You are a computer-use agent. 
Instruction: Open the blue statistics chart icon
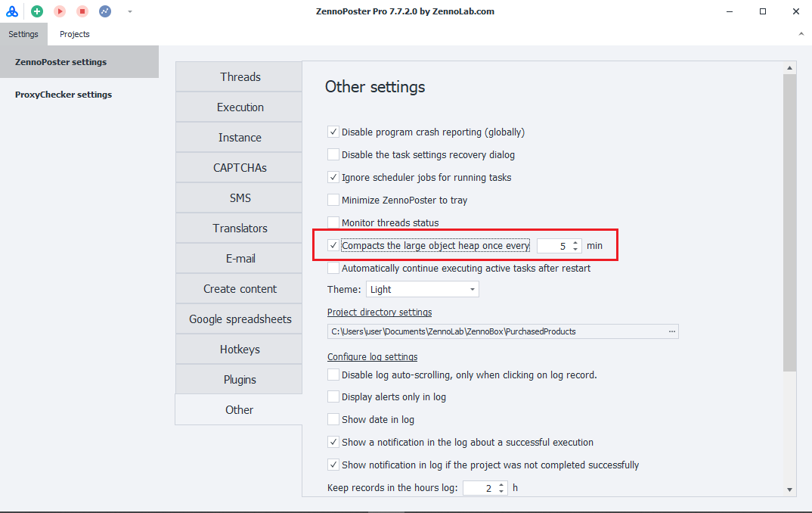105,11
